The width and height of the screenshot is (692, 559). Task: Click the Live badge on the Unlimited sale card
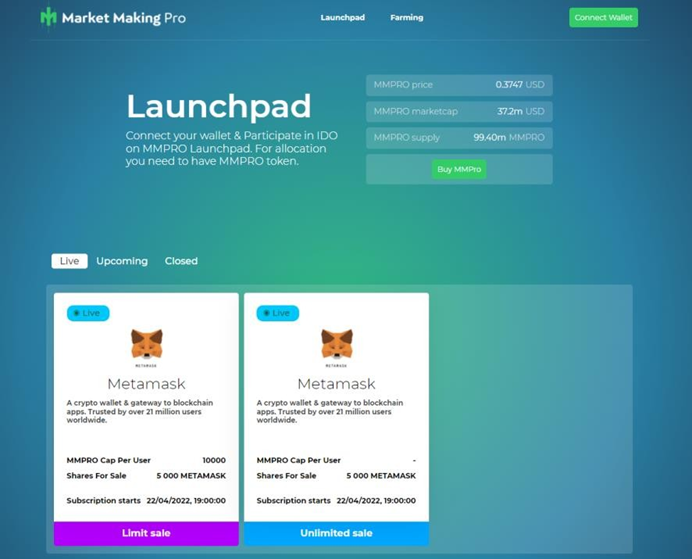(278, 313)
